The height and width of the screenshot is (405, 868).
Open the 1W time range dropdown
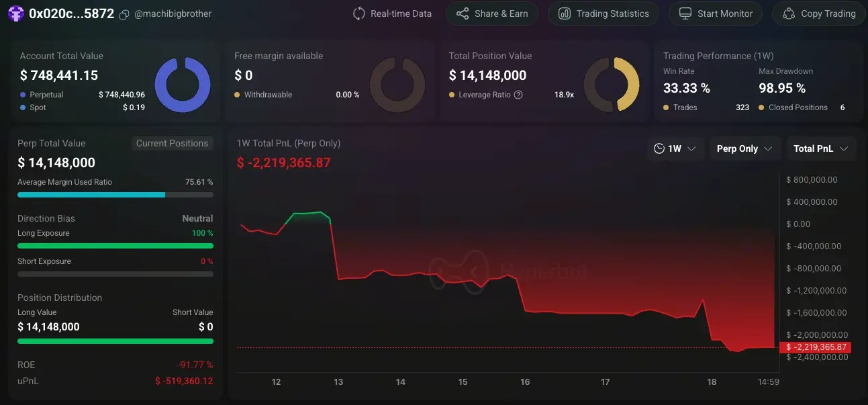click(675, 148)
